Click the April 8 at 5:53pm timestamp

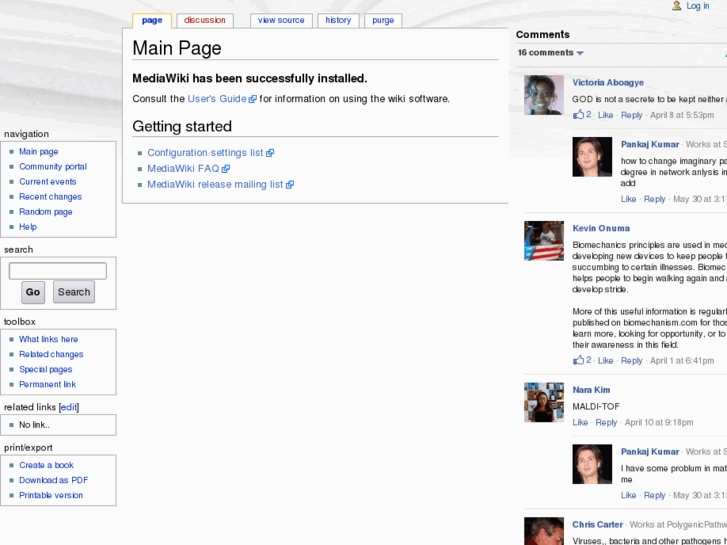[682, 115]
